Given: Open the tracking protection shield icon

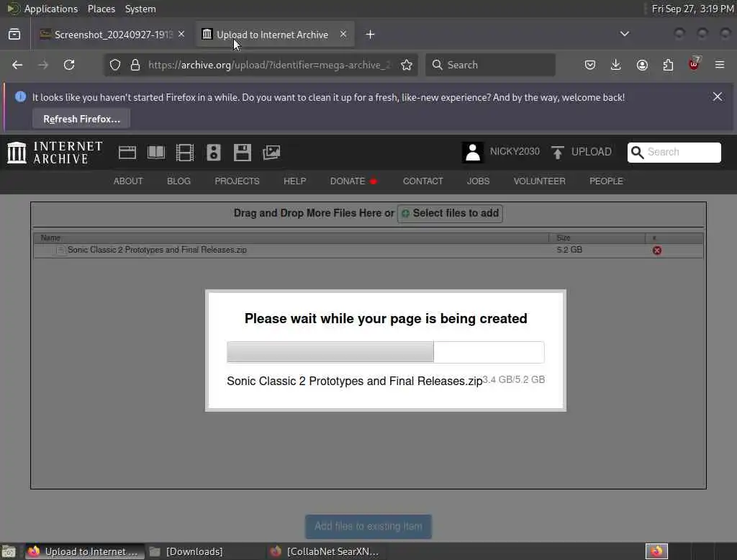Looking at the screenshot, I should (115, 65).
